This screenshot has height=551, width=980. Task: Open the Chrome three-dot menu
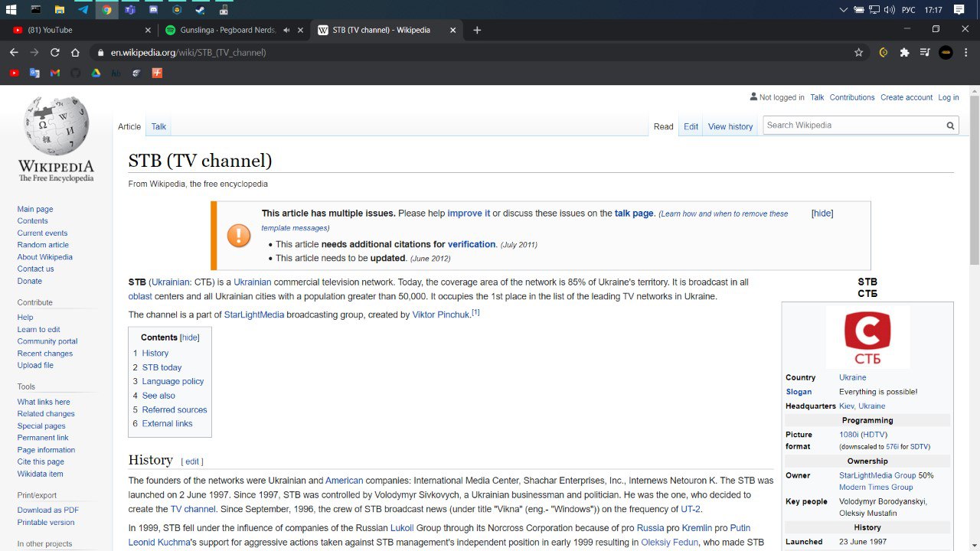point(966,53)
